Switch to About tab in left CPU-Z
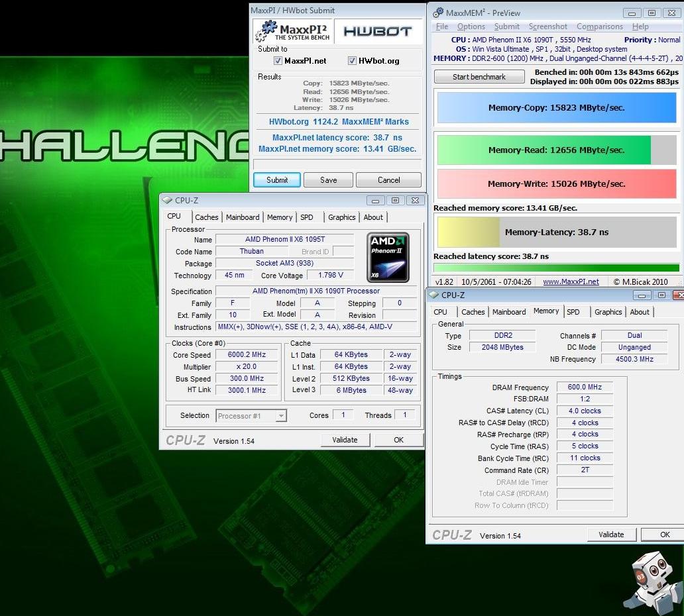The width and height of the screenshot is (684, 616). tap(373, 217)
